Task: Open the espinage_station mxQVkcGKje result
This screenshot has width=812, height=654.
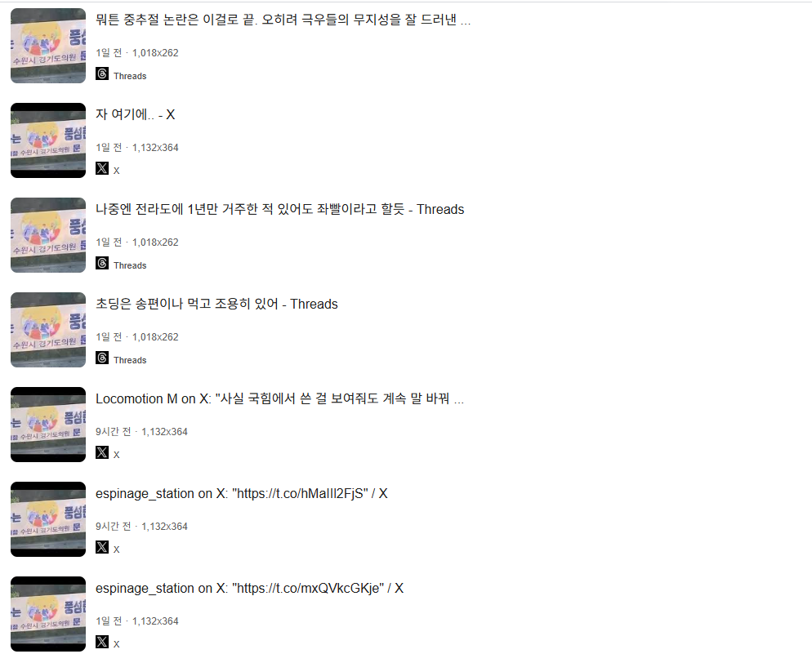Action: [x=249, y=589]
